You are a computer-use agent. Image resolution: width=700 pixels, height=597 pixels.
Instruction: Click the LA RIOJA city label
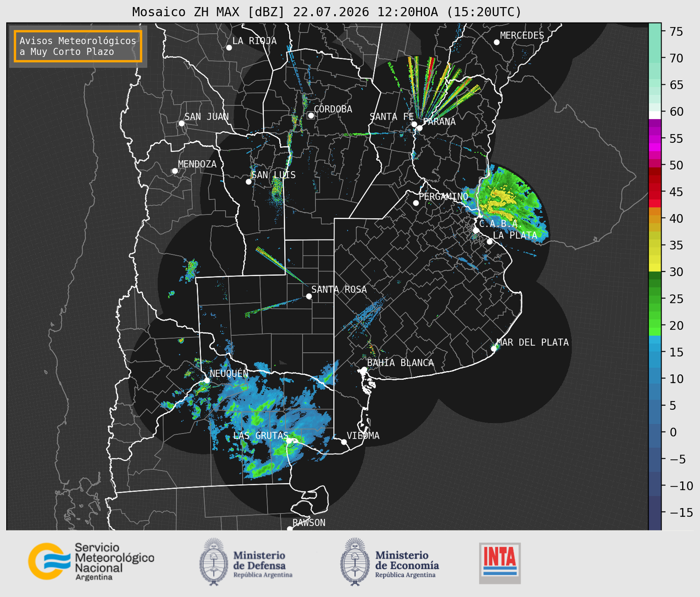coord(254,41)
